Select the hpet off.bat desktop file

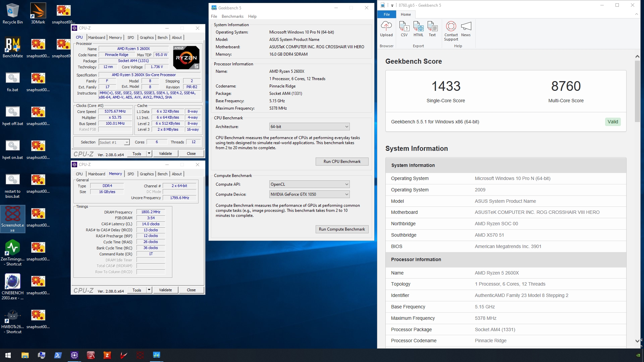pyautogui.click(x=13, y=115)
